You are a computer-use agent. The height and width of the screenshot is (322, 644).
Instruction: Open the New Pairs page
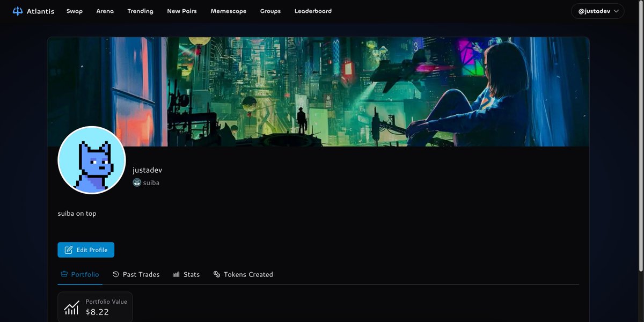(182, 11)
